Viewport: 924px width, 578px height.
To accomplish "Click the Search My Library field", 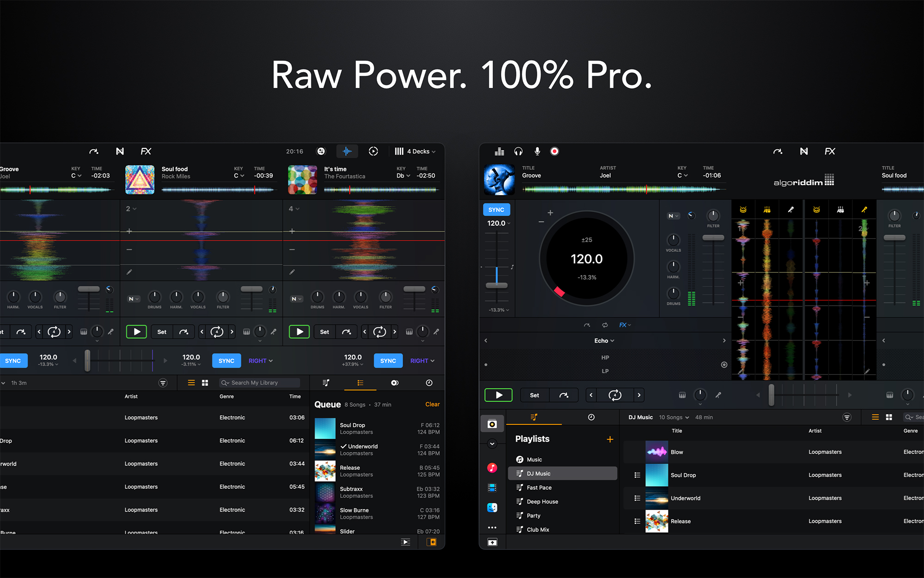I will click(260, 383).
